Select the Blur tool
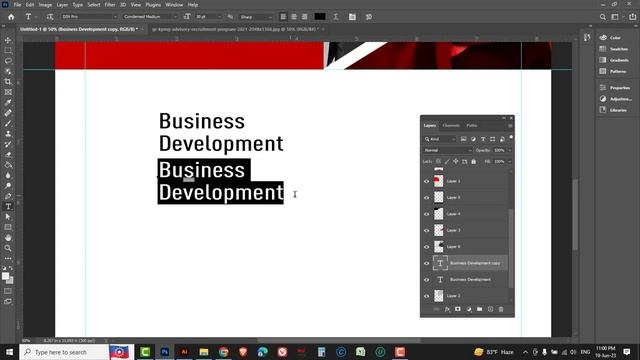 coord(8,176)
